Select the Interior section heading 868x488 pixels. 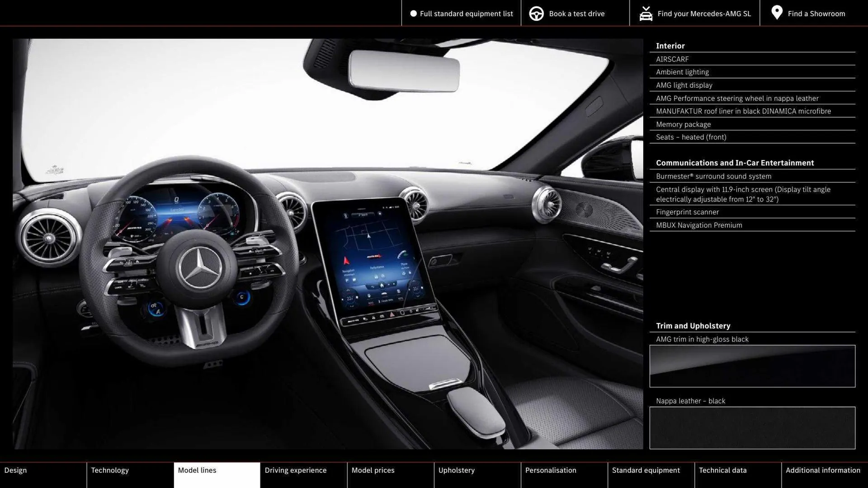point(670,46)
